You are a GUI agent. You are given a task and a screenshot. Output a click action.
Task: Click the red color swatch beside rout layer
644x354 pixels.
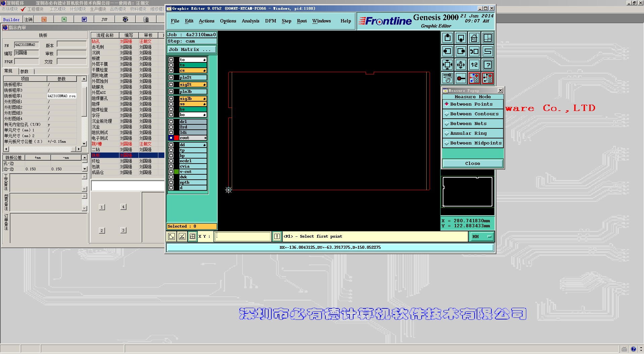pyautogui.click(x=176, y=138)
